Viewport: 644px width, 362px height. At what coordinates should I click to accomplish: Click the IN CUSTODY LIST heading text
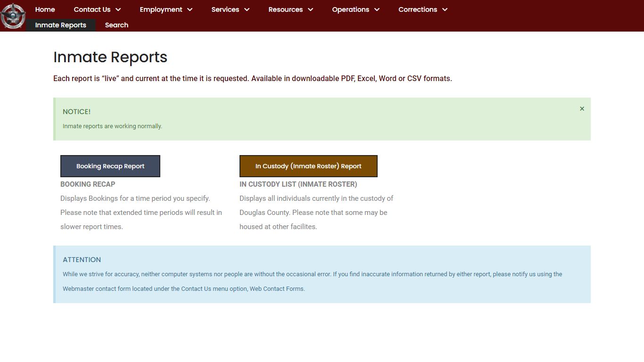[x=298, y=184]
